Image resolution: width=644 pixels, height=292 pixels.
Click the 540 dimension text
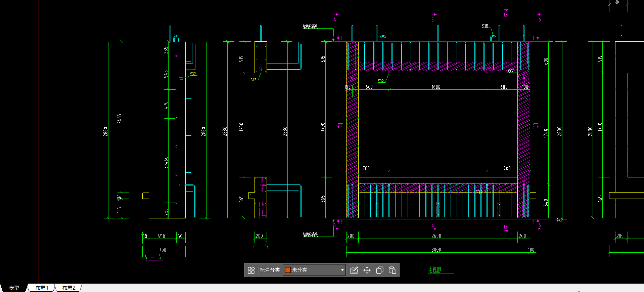546,202
